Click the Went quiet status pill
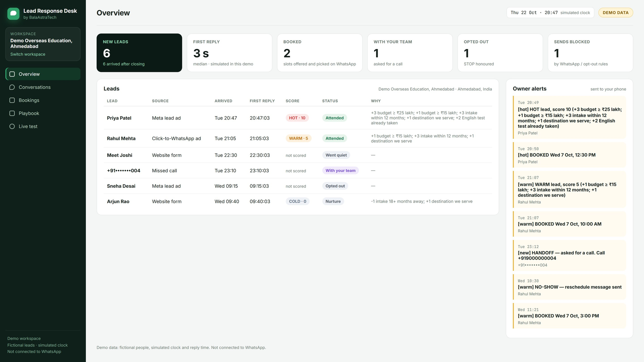 [x=336, y=155]
